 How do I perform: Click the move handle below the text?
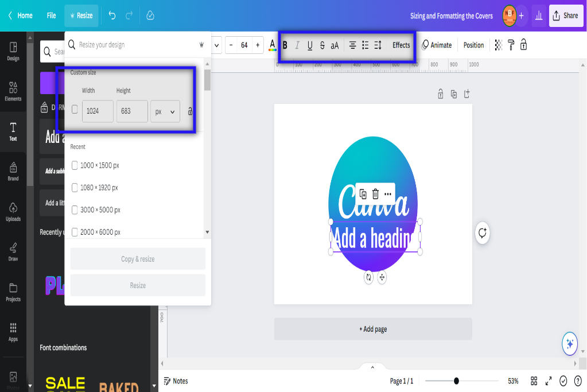click(382, 277)
